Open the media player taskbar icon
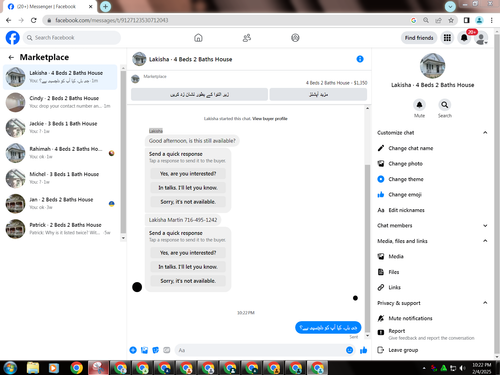The height and width of the screenshot is (375, 500). 53,368
